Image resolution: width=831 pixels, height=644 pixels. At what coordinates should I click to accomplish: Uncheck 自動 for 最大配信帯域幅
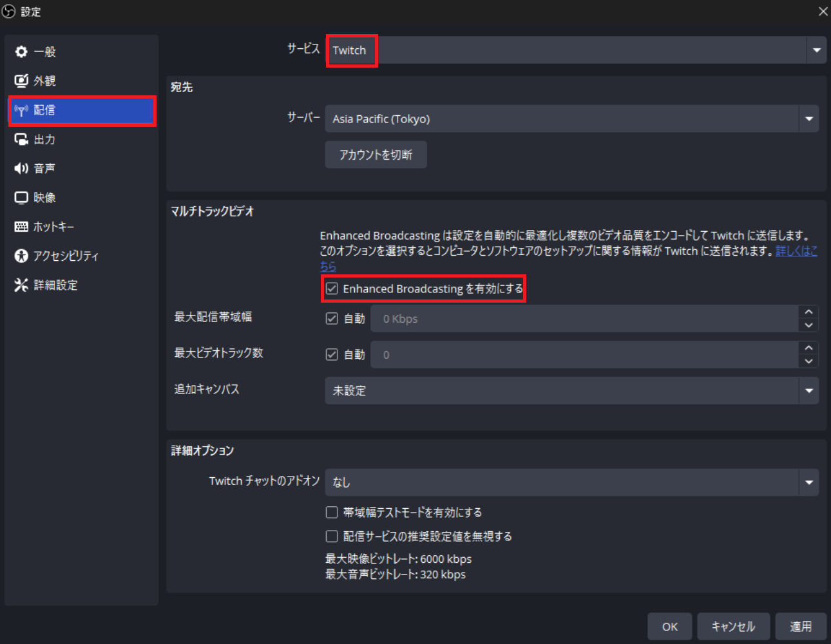click(x=332, y=319)
